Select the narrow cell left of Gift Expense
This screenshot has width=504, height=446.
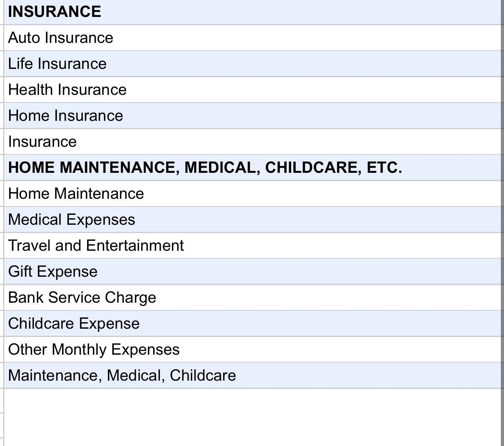coord(2,272)
